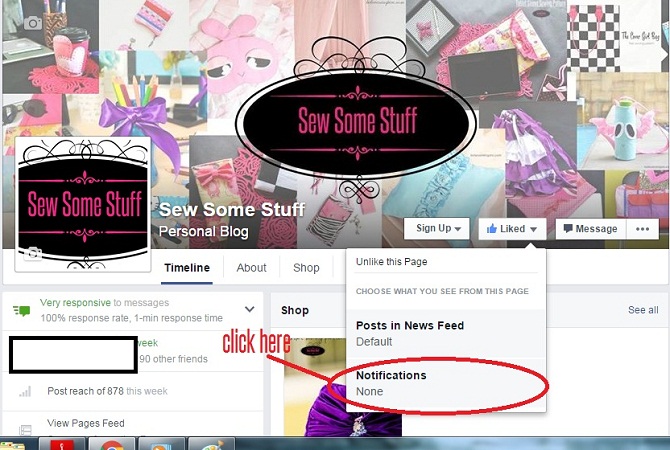Open Chrome from the taskbar
The height and width of the screenshot is (450, 670).
(112, 444)
